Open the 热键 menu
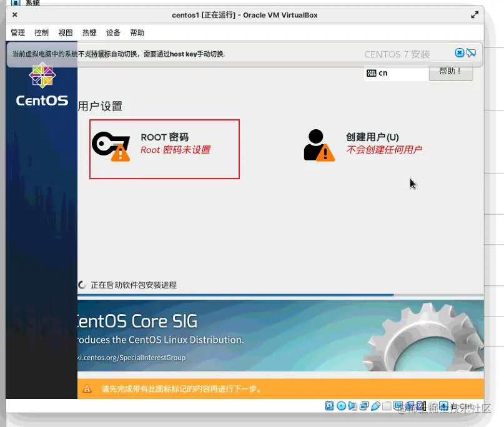 pyautogui.click(x=89, y=32)
